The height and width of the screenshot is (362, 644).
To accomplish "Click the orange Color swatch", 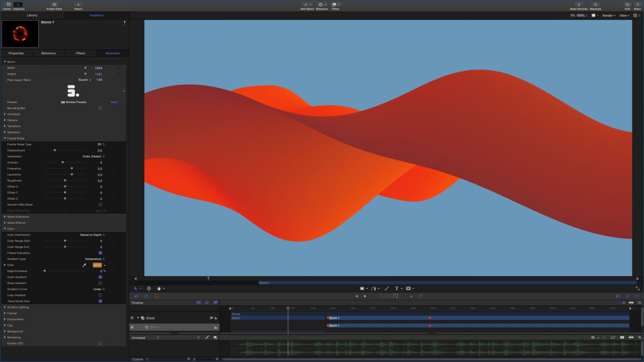I will (97, 265).
